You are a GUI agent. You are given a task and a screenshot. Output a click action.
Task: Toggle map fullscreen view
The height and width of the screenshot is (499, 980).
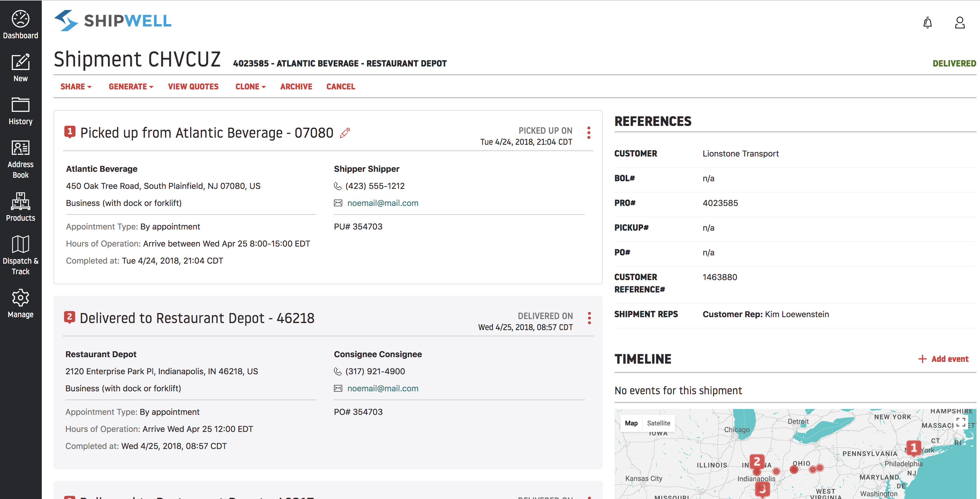pyautogui.click(x=961, y=422)
